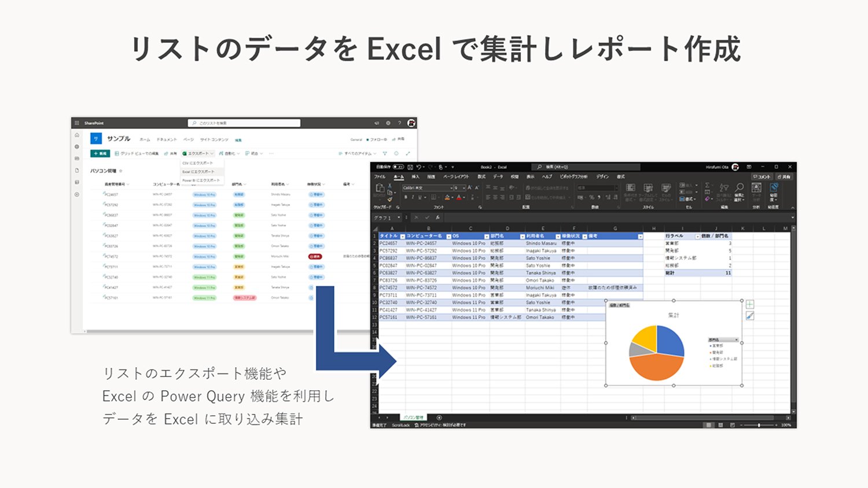Click the chart elements plus button

(x=750, y=304)
